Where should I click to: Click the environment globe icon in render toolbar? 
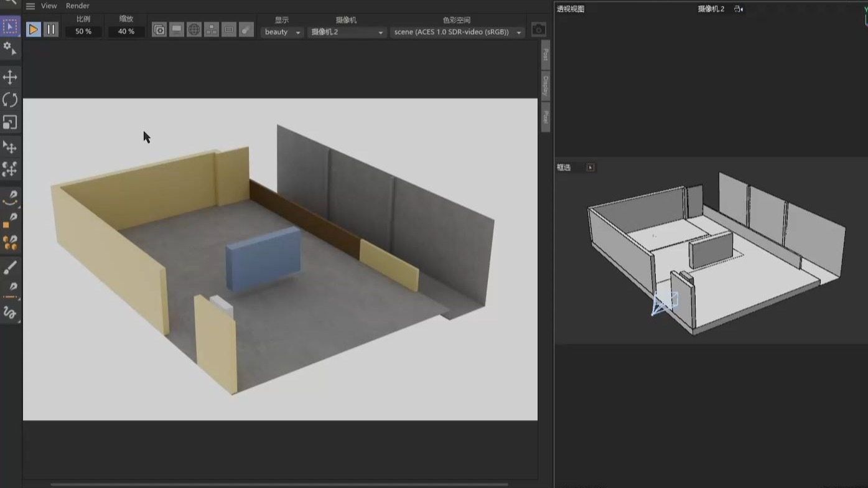point(194,29)
